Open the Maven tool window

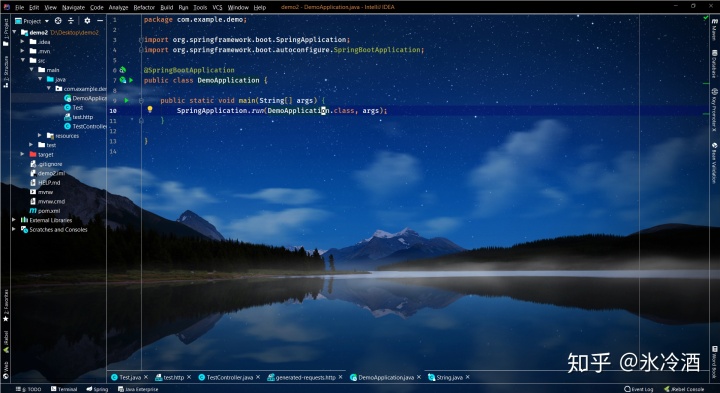point(714,29)
